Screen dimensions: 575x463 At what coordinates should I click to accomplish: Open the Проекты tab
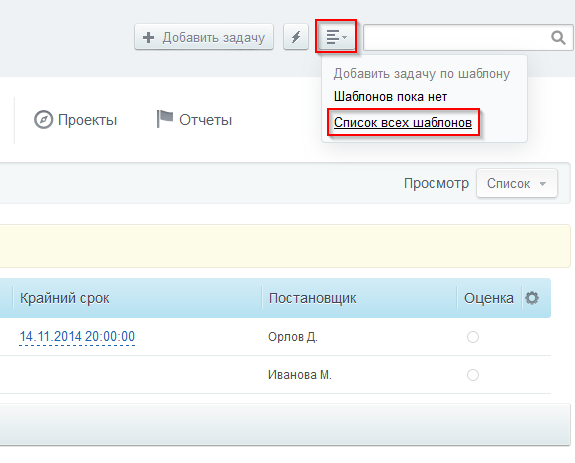coord(76,120)
